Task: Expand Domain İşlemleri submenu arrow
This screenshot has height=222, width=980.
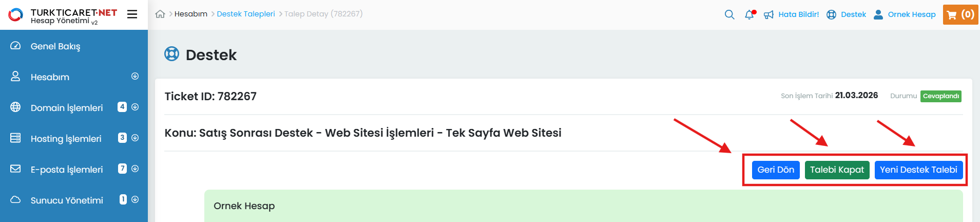Action: pos(135,107)
